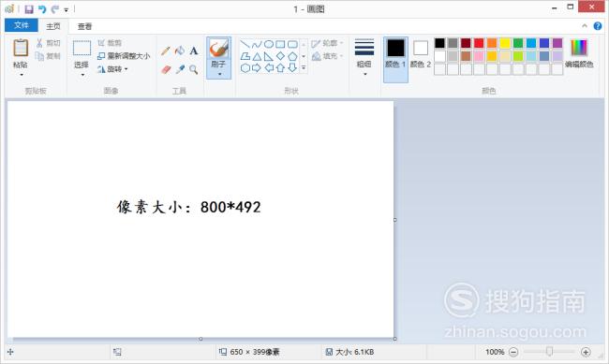609x364 pixels.
Task: Choose the Triangle shape
Action: click(257, 57)
